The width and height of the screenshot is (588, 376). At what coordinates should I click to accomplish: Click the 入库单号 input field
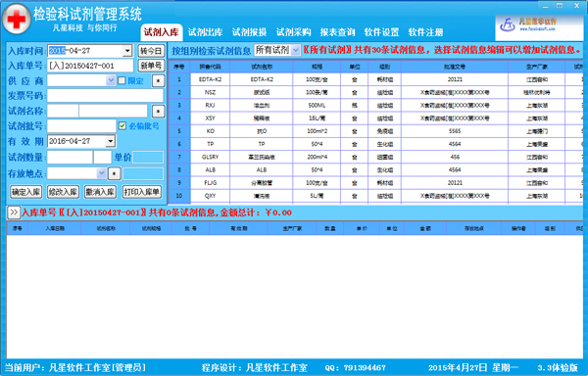[90, 66]
